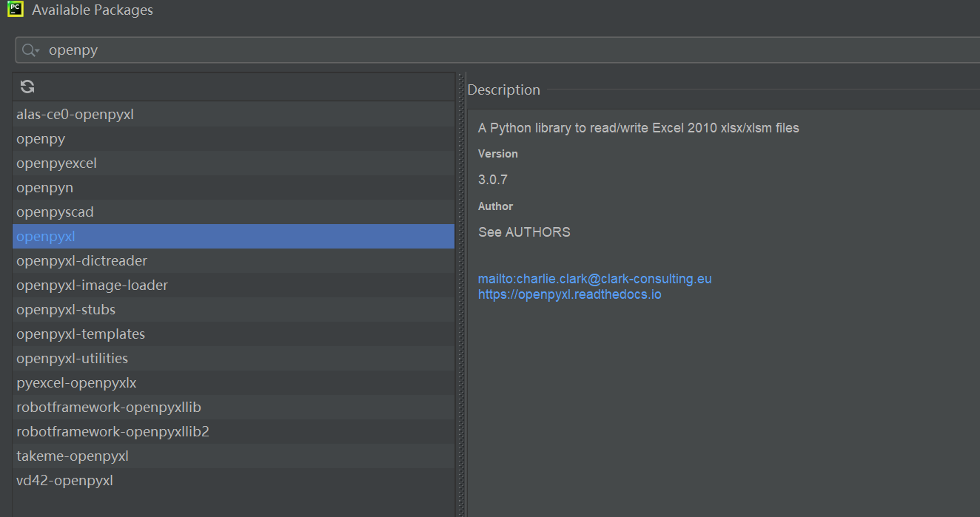This screenshot has height=517, width=980.
Task: Select the openpyscad package
Action: pyautogui.click(x=55, y=212)
